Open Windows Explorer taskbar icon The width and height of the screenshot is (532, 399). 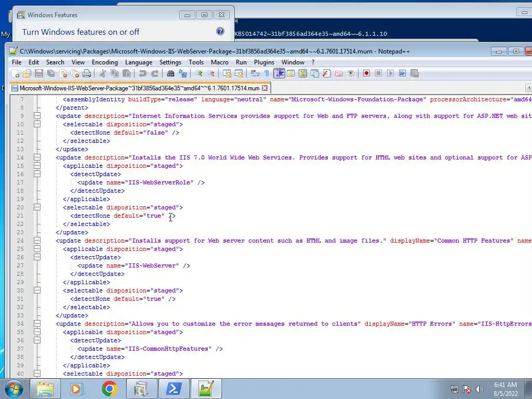[x=45, y=389]
